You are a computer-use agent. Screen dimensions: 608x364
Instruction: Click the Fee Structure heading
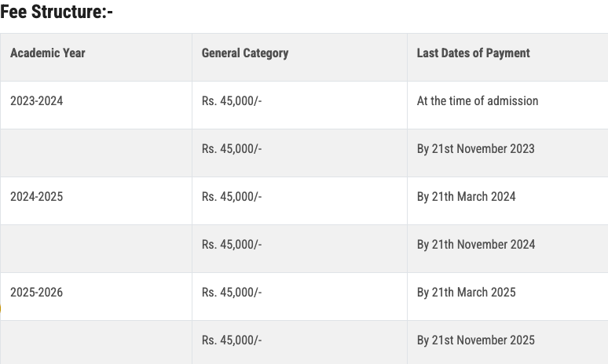click(57, 13)
